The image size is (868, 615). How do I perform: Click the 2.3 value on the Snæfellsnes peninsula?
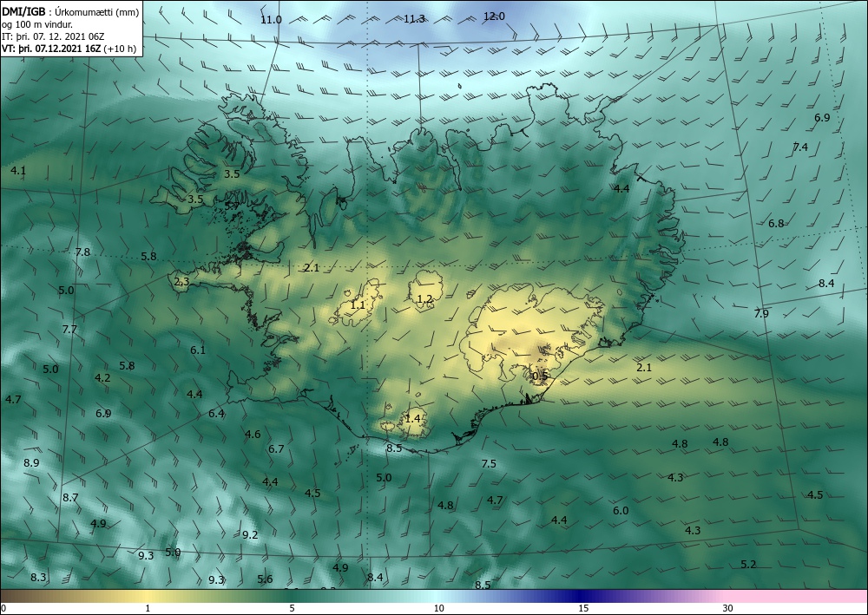(x=181, y=282)
